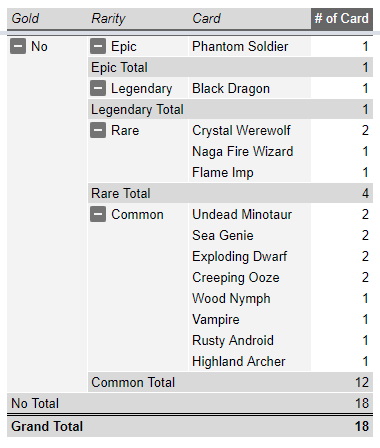Collapse the Common rarity group
The height and width of the screenshot is (448, 380).
point(98,214)
